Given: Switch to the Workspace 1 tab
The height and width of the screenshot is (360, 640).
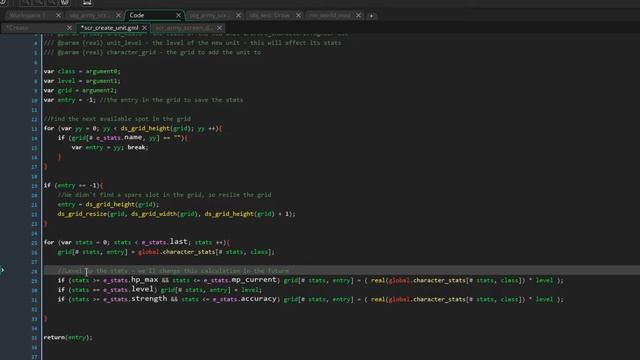Looking at the screenshot, I should (x=27, y=16).
